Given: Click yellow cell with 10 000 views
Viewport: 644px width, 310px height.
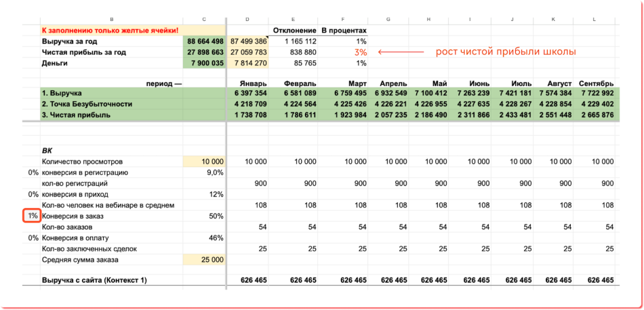Looking at the screenshot, I should [x=204, y=161].
